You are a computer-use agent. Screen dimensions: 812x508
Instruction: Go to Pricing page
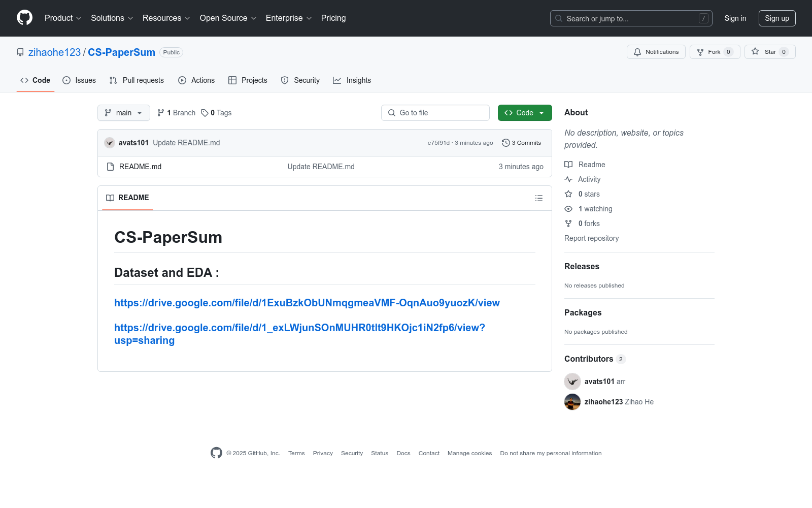[333, 18]
